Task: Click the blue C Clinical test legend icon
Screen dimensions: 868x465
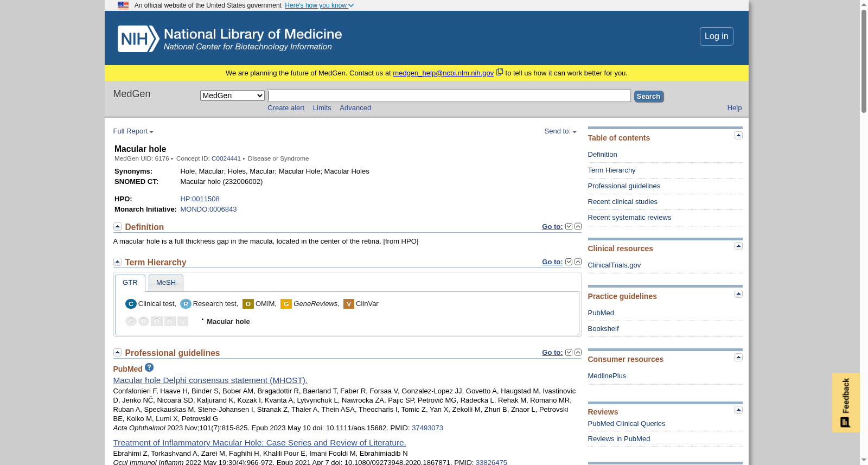Action: [131, 304]
